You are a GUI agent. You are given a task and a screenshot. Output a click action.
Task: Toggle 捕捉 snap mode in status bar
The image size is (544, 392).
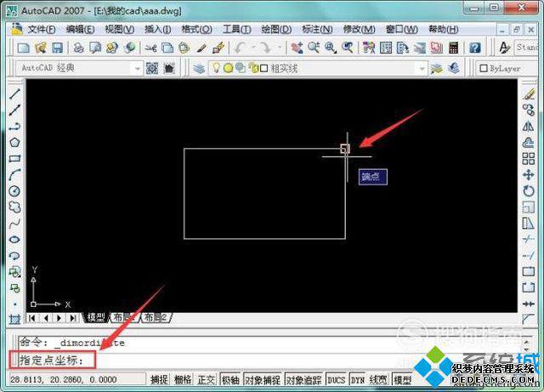point(159,379)
